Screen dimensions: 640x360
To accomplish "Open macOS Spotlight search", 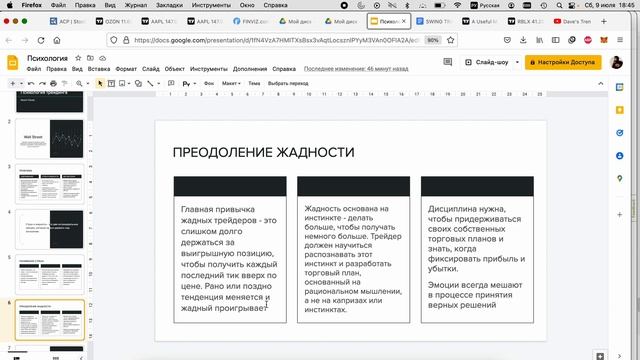I will point(559,5).
